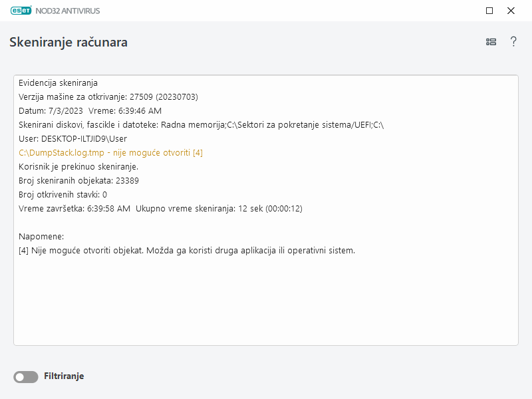Open the log display options icon
The width and height of the screenshot is (532, 399).
coord(491,41)
